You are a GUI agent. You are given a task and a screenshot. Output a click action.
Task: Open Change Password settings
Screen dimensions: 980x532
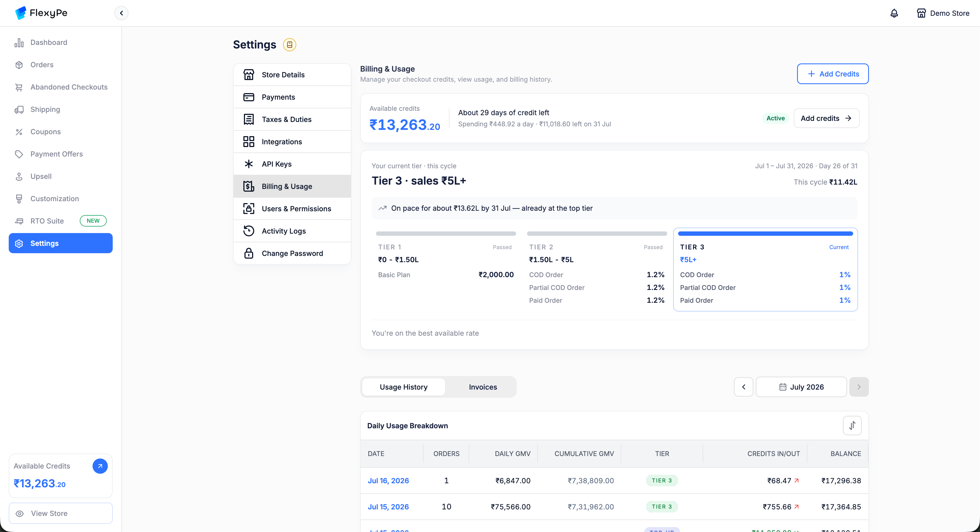(x=292, y=253)
